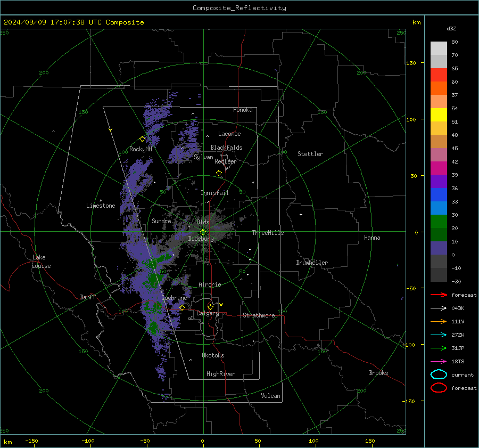Click the km label at top right

[x=416, y=22]
